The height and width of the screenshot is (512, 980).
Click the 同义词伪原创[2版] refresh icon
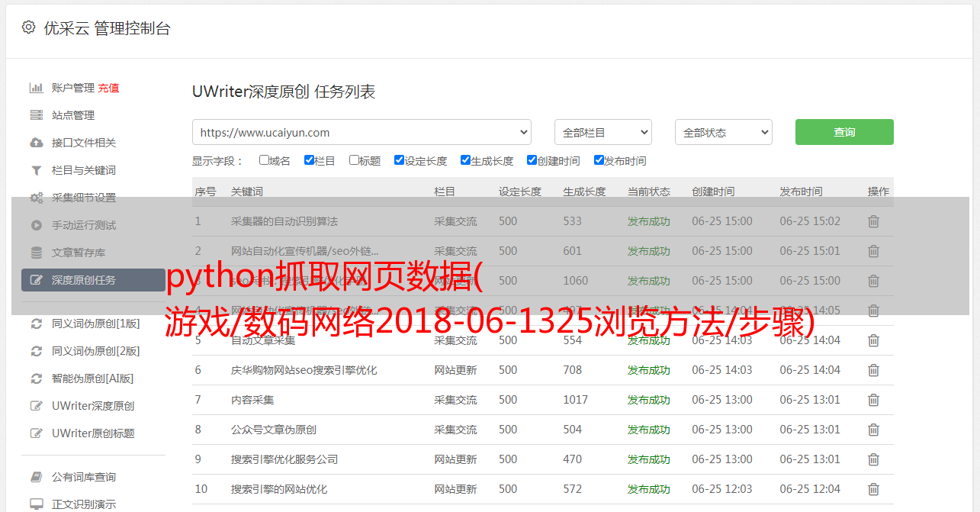(x=36, y=351)
